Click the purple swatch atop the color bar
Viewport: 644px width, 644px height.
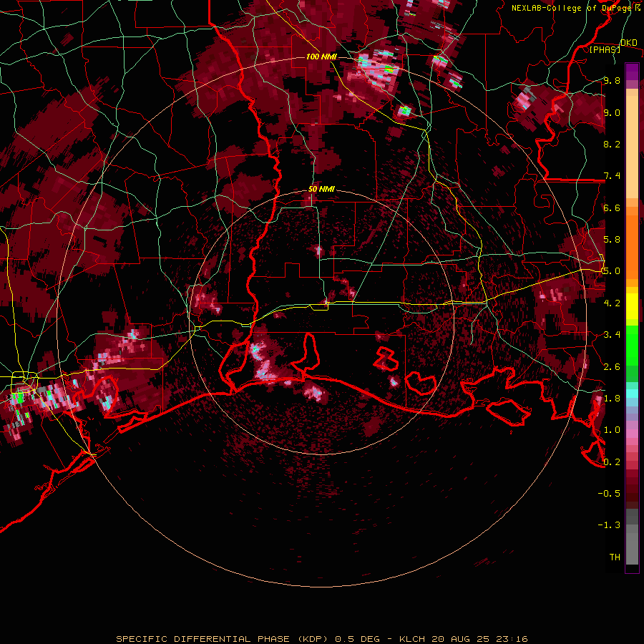coord(632,72)
